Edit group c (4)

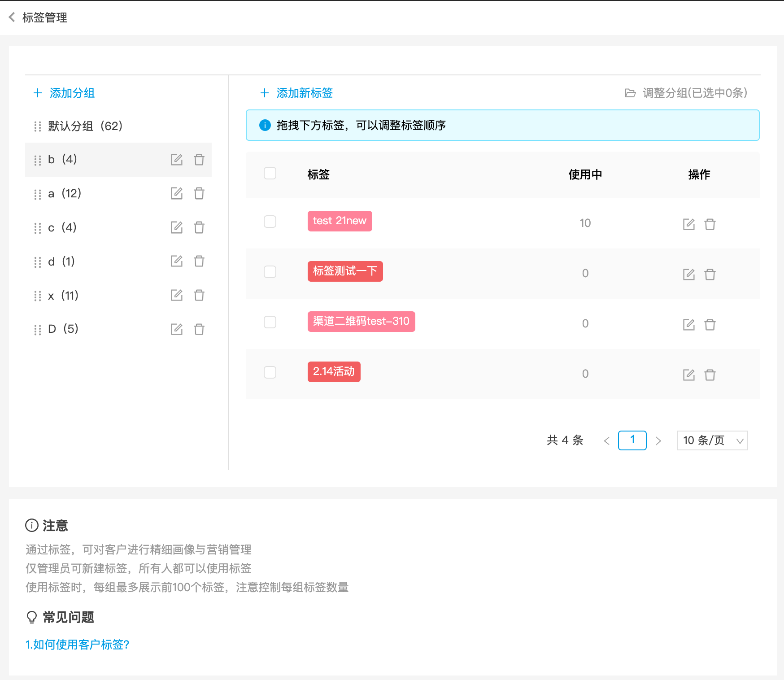pyautogui.click(x=177, y=227)
